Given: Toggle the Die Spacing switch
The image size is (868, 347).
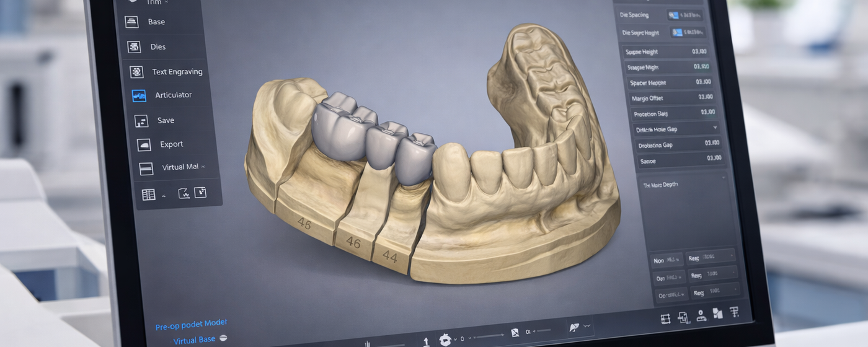Looking at the screenshot, I should pos(673,15).
